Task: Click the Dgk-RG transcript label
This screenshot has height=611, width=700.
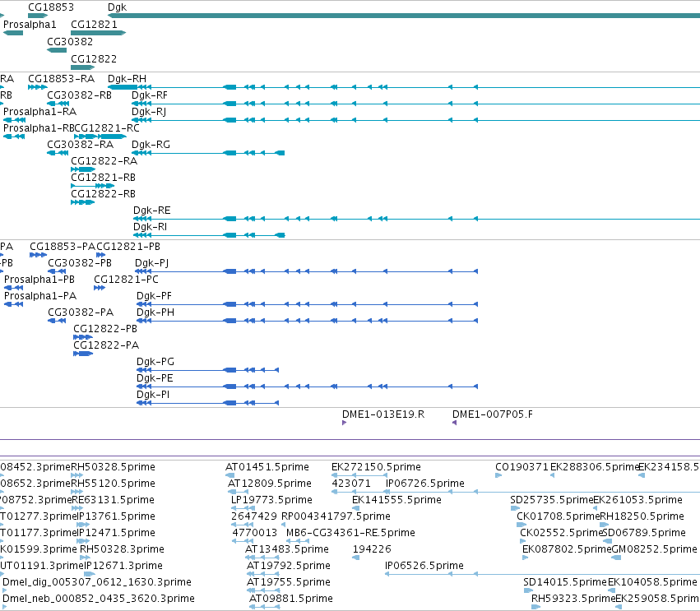Action: click(151, 145)
